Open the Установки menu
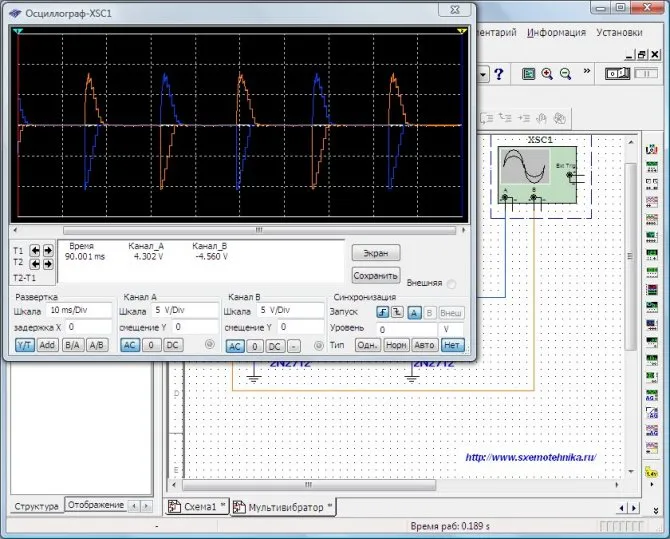The height and width of the screenshot is (539, 670). tap(619, 32)
